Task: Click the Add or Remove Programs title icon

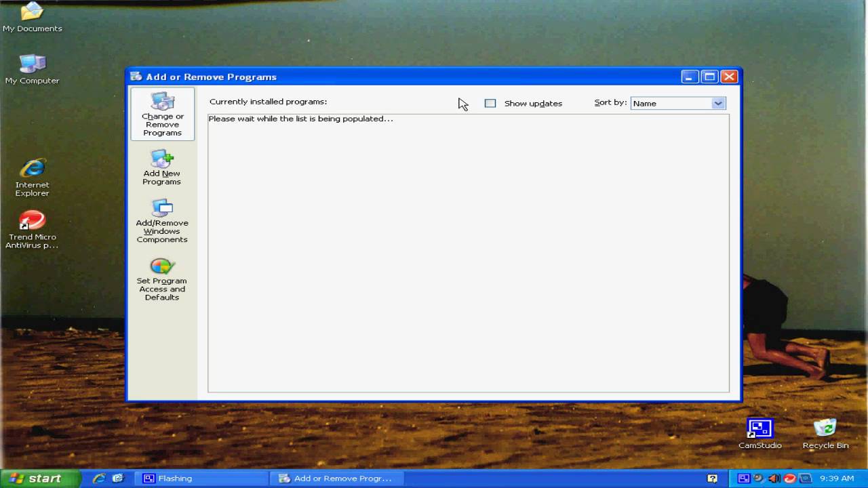Action: click(x=136, y=77)
